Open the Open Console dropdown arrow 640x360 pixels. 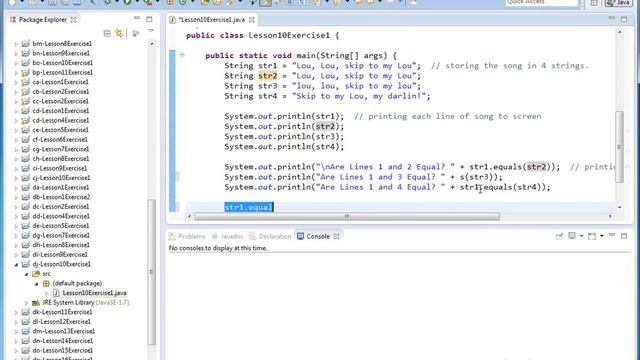pyautogui.click(x=602, y=236)
